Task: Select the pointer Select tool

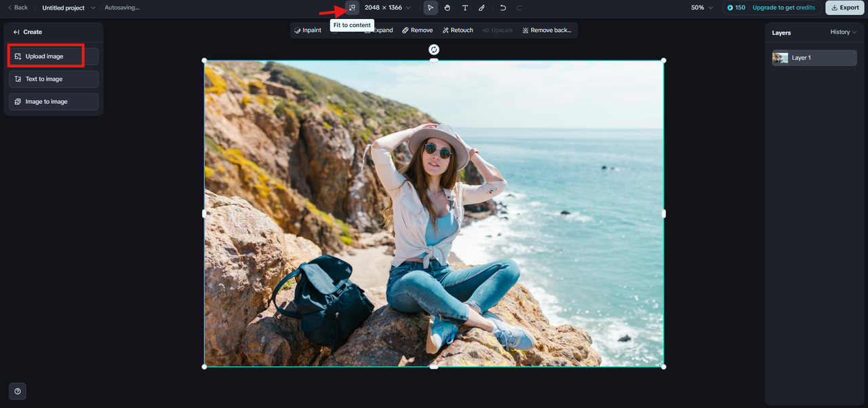Action: click(431, 7)
